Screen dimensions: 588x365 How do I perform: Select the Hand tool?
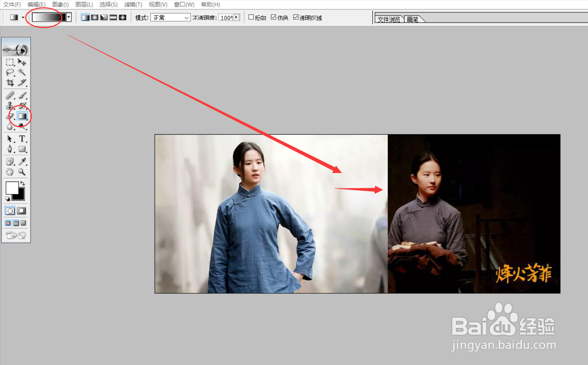[x=10, y=172]
